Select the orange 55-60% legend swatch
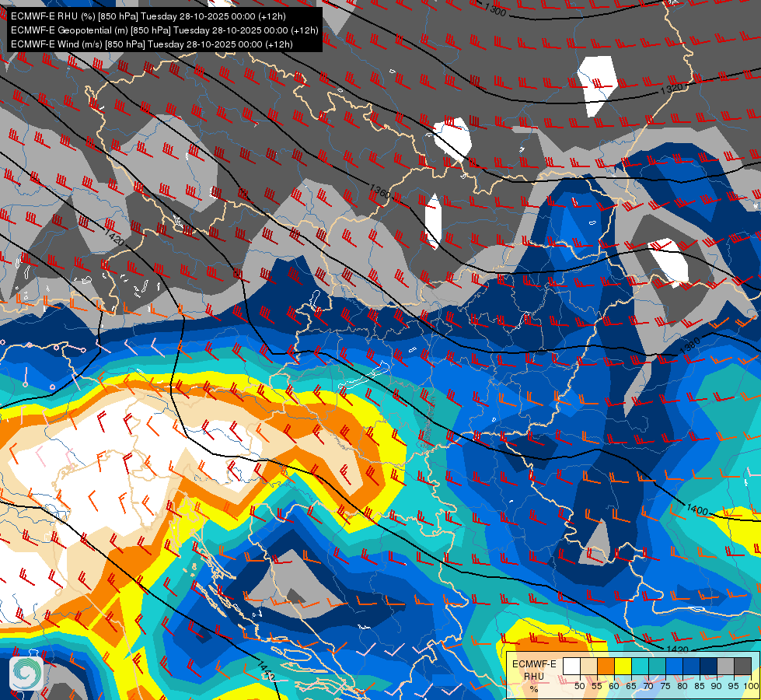 606,666
